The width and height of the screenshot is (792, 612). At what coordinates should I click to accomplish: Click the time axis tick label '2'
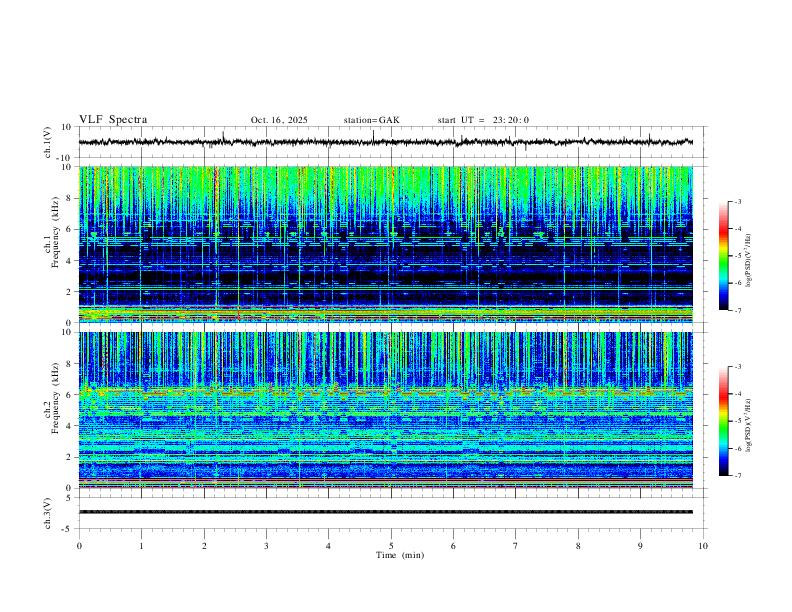[204, 546]
